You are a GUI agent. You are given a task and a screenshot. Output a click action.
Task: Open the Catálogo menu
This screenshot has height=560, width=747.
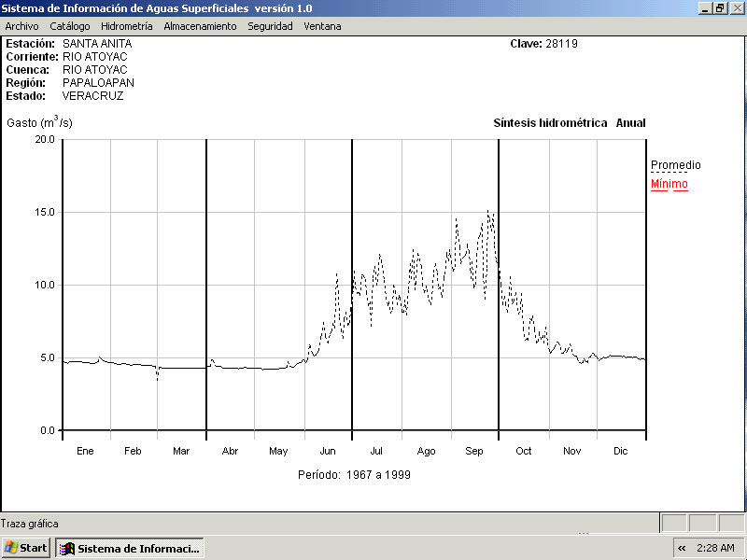point(70,26)
